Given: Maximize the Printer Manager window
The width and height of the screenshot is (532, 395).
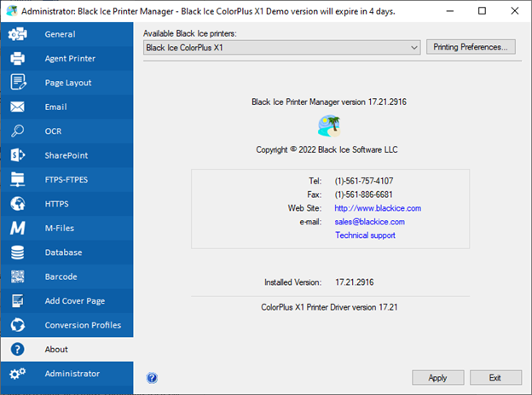Looking at the screenshot, I should click(482, 11).
